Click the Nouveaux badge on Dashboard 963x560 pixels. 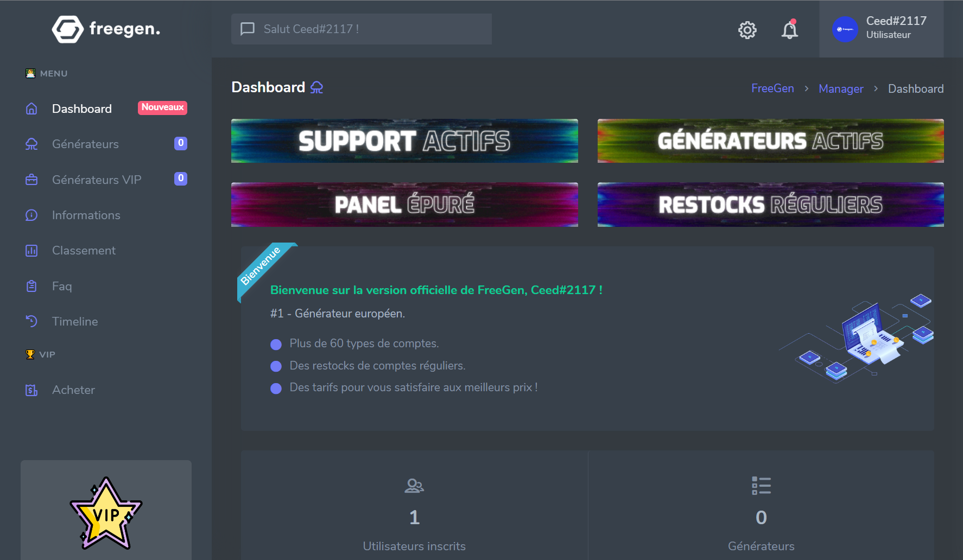click(x=162, y=107)
